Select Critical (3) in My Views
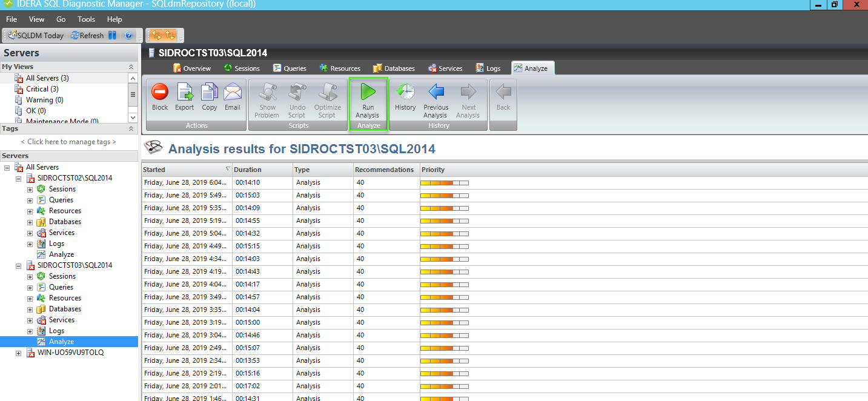The width and height of the screenshot is (868, 401). tap(42, 89)
